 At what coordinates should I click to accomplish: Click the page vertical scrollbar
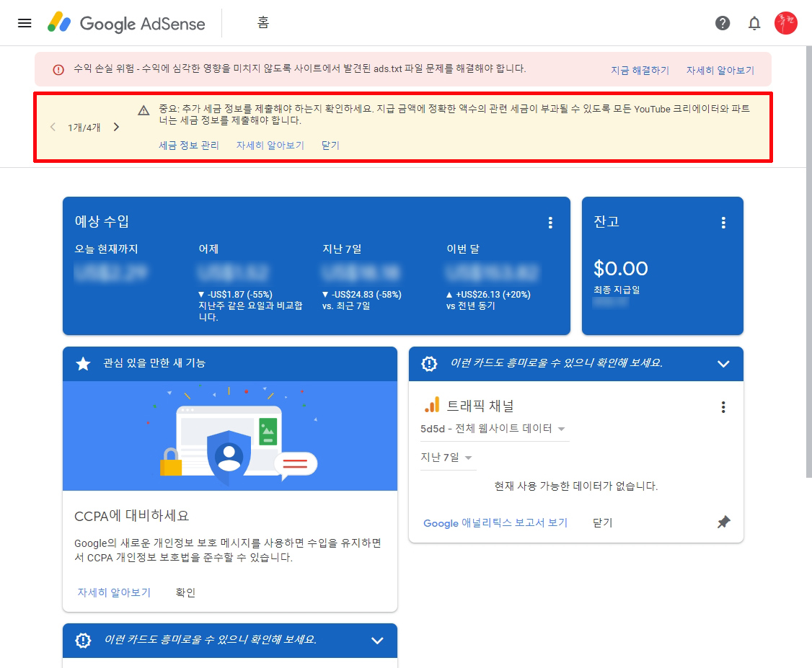click(808, 262)
